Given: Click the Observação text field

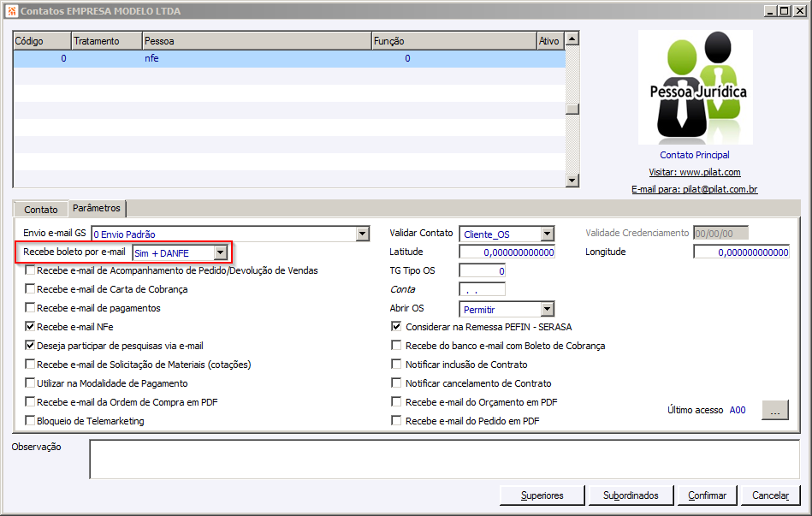Looking at the screenshot, I should click(444, 459).
